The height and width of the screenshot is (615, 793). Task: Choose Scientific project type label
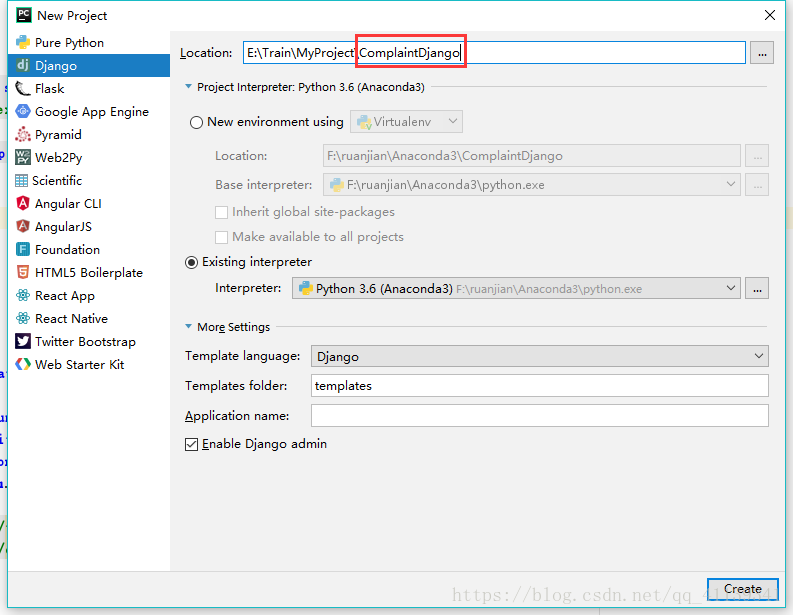(x=57, y=181)
